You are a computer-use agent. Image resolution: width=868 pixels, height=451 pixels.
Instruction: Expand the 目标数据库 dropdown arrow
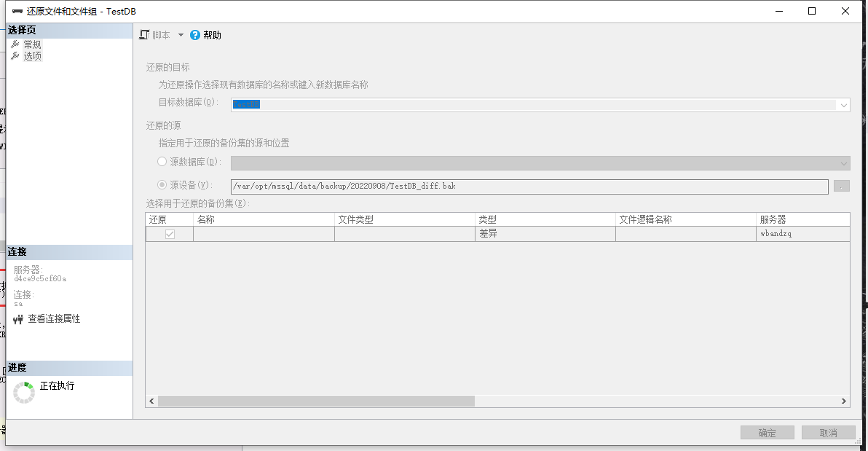[x=844, y=105]
